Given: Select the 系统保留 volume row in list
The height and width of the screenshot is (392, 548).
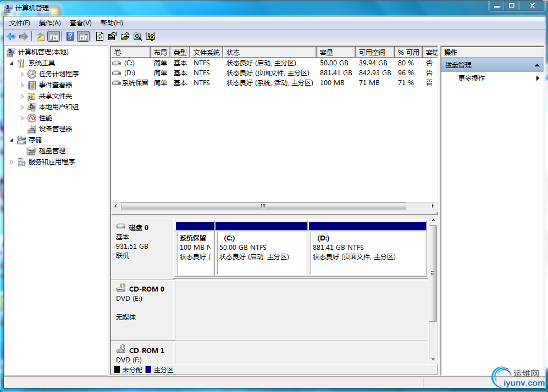Looking at the screenshot, I should point(274,83).
